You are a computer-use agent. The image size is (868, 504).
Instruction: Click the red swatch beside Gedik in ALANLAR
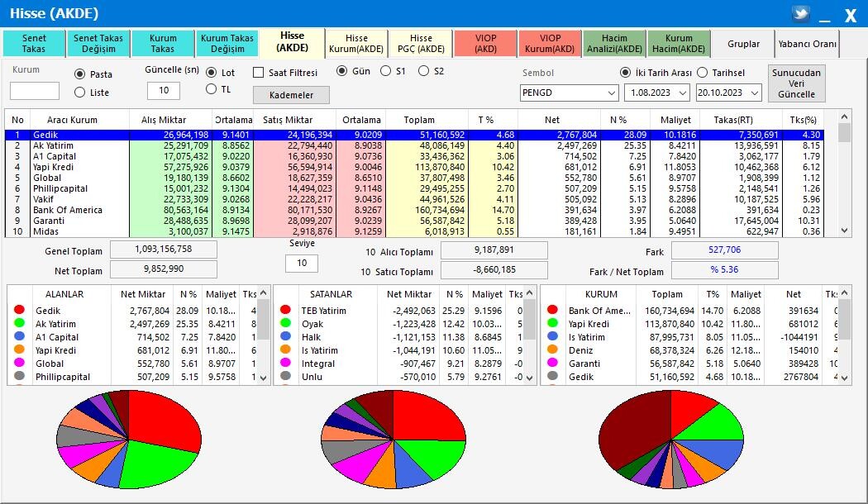[x=19, y=310]
